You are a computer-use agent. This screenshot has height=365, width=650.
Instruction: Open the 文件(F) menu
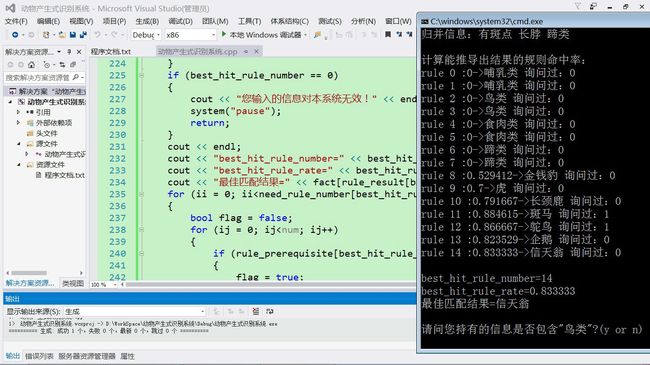coord(16,21)
